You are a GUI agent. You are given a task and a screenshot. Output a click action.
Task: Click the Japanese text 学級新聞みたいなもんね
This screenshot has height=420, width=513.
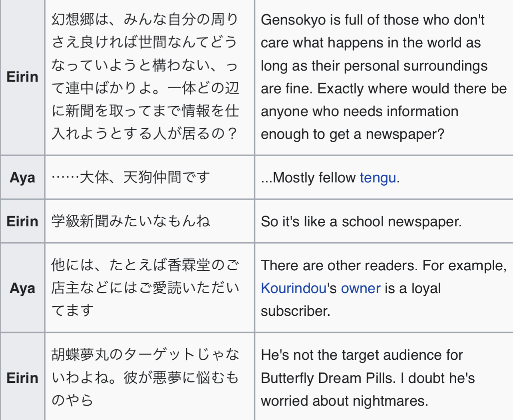point(131,221)
